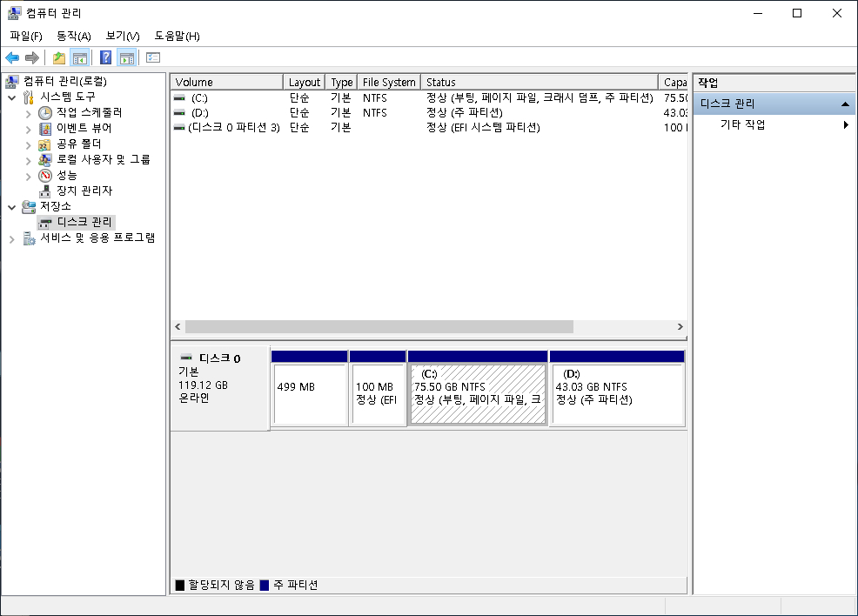Open the 보기(V) menu

(x=122, y=36)
